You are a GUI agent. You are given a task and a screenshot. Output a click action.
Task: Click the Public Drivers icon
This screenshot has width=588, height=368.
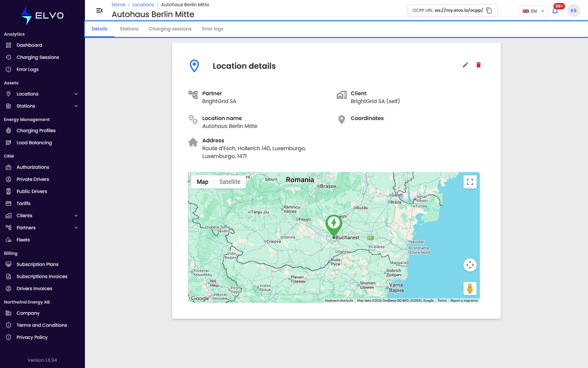coord(8,191)
